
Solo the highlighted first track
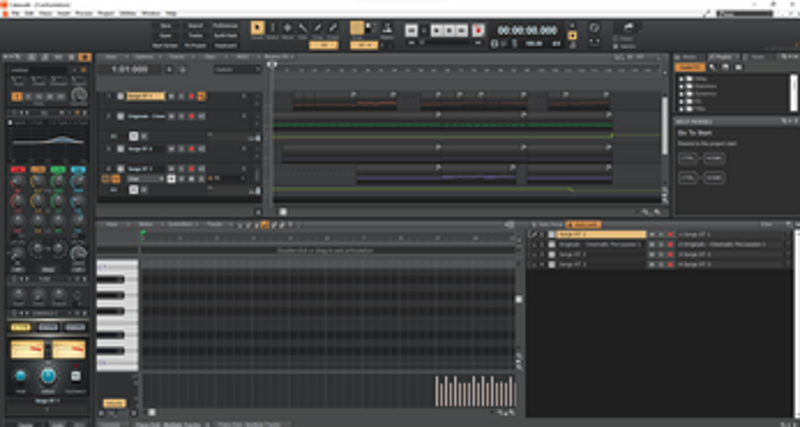pos(181,96)
